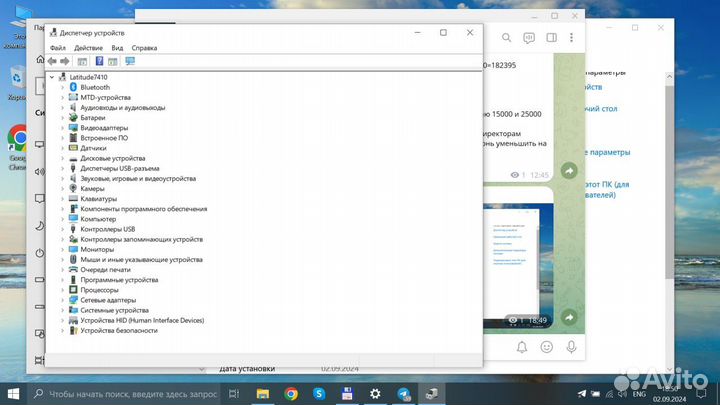Click the Task View taskbar icon
This screenshot has width=720, height=405.
point(234,394)
